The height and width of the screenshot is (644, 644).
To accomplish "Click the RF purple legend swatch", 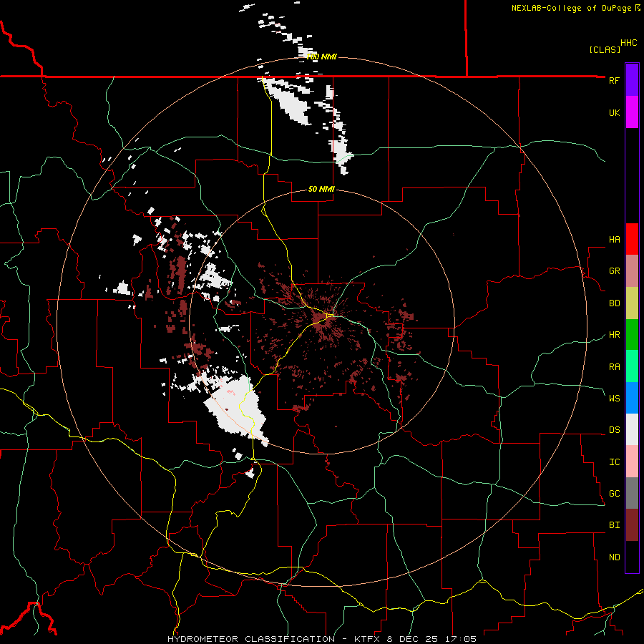I will [632, 80].
